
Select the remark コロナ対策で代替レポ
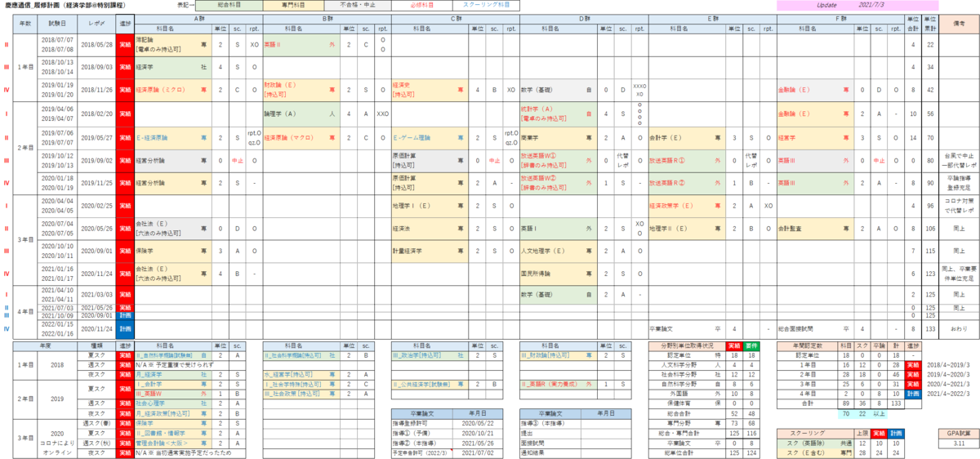coord(957,206)
